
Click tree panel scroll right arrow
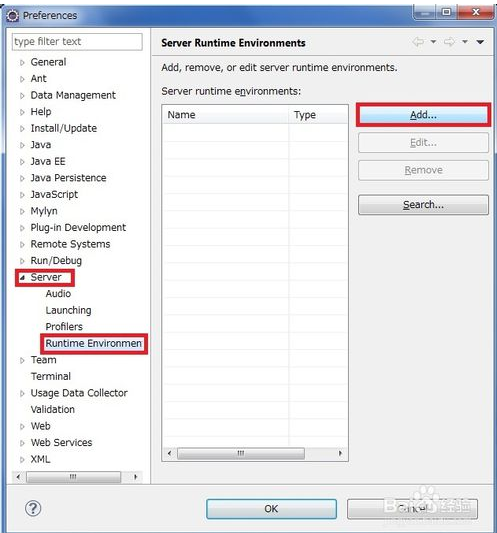point(136,477)
